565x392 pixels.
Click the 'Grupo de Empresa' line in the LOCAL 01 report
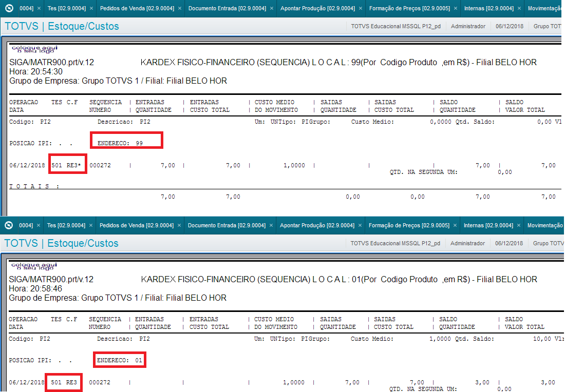(118, 298)
